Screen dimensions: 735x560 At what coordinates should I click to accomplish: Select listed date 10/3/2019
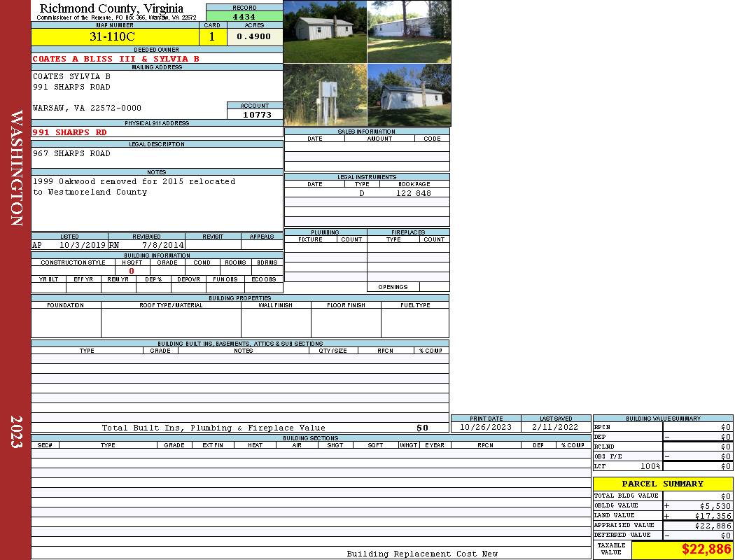(x=83, y=245)
